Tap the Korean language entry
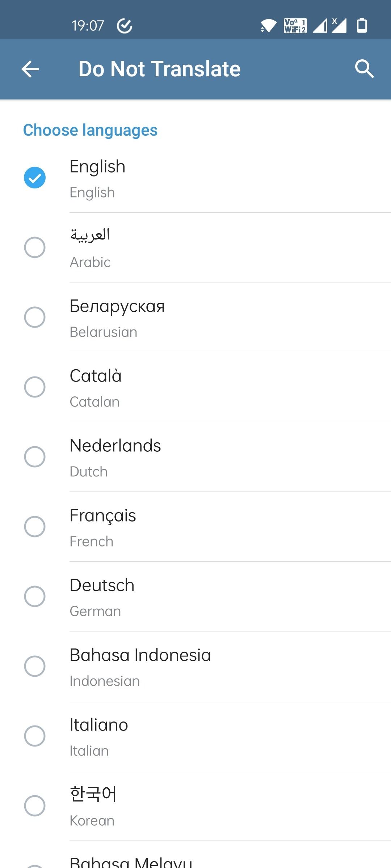This screenshot has height=868, width=391. point(195,806)
